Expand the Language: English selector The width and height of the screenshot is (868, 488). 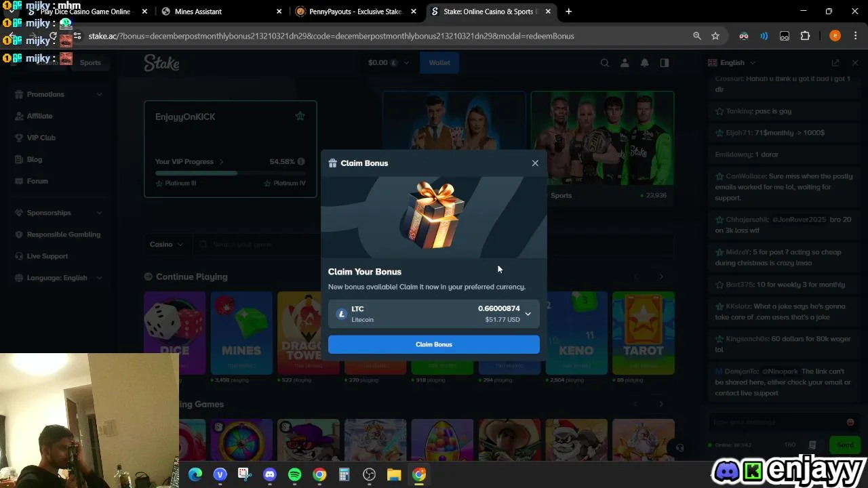(58, 278)
